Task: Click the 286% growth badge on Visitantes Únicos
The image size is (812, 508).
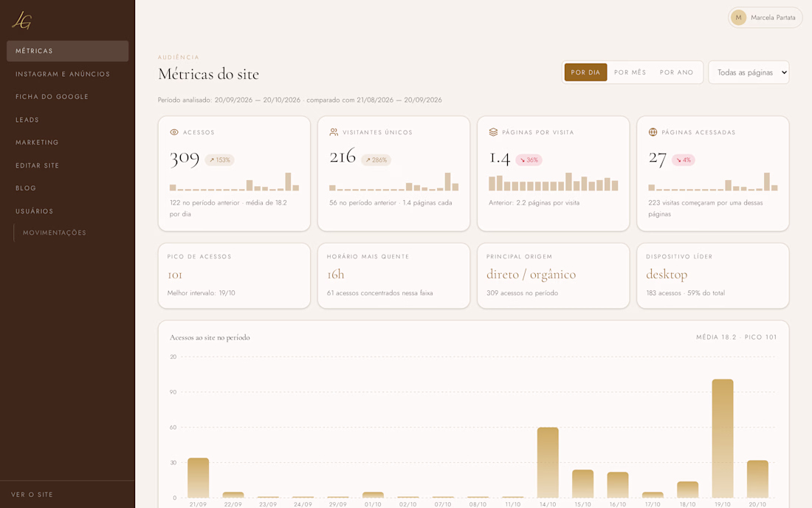Action: 376,160
